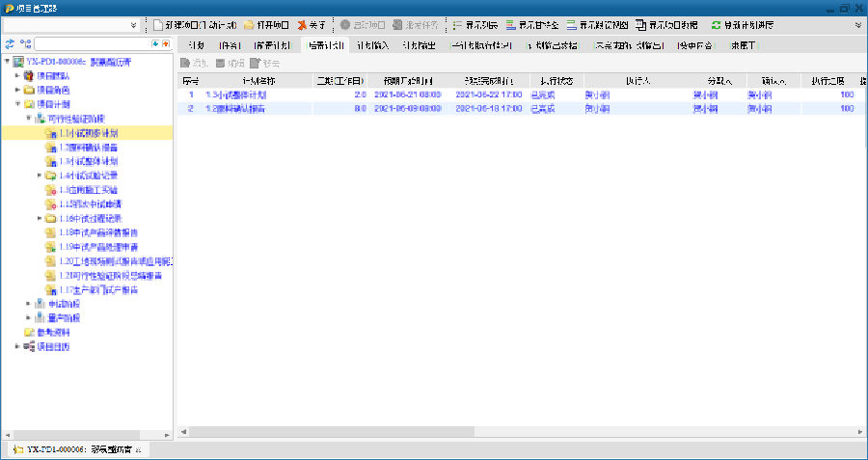Switch to the 后置计划 tab
Screen dimensions: 868x460
pos(326,46)
